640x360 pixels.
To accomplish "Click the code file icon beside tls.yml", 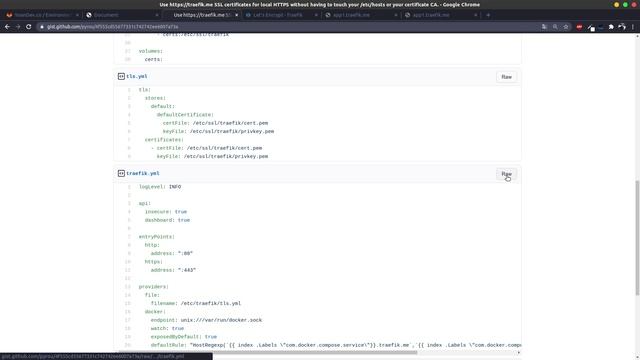I will (121, 76).
